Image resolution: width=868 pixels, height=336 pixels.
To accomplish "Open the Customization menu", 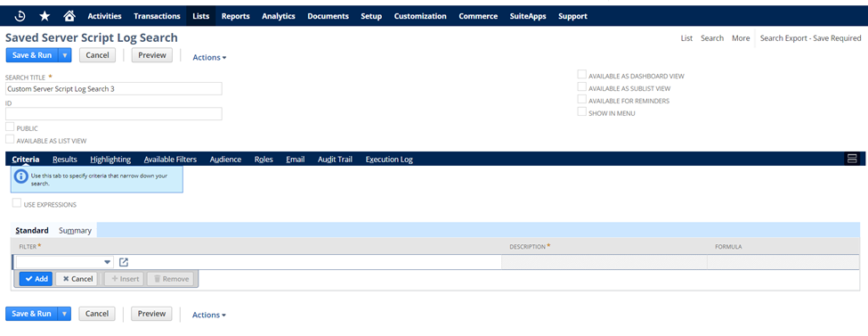I will (420, 16).
